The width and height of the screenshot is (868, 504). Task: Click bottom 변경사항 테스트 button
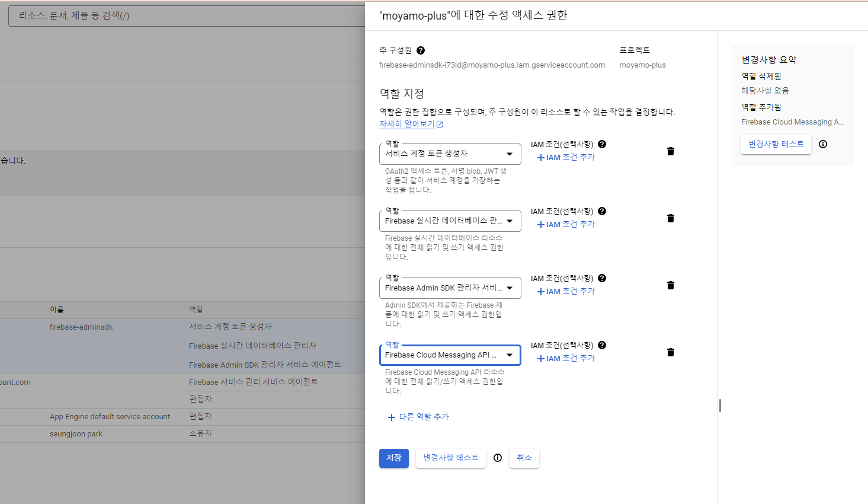[451, 458]
